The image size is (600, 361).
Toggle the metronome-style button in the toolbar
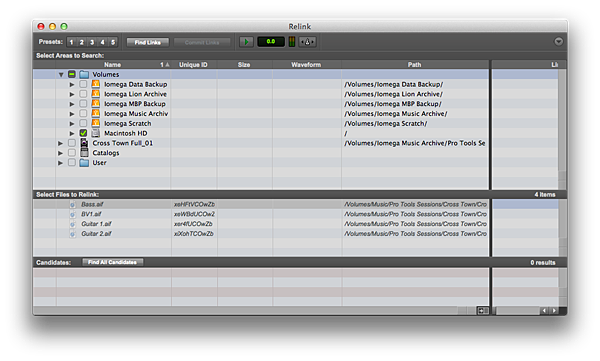click(x=307, y=42)
